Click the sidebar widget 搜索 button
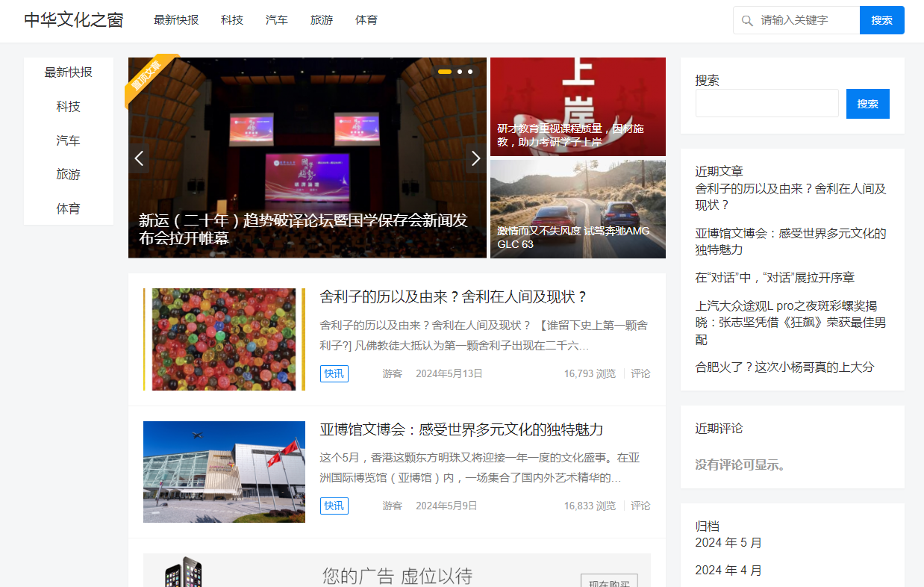The height and width of the screenshot is (587, 924). coord(868,104)
